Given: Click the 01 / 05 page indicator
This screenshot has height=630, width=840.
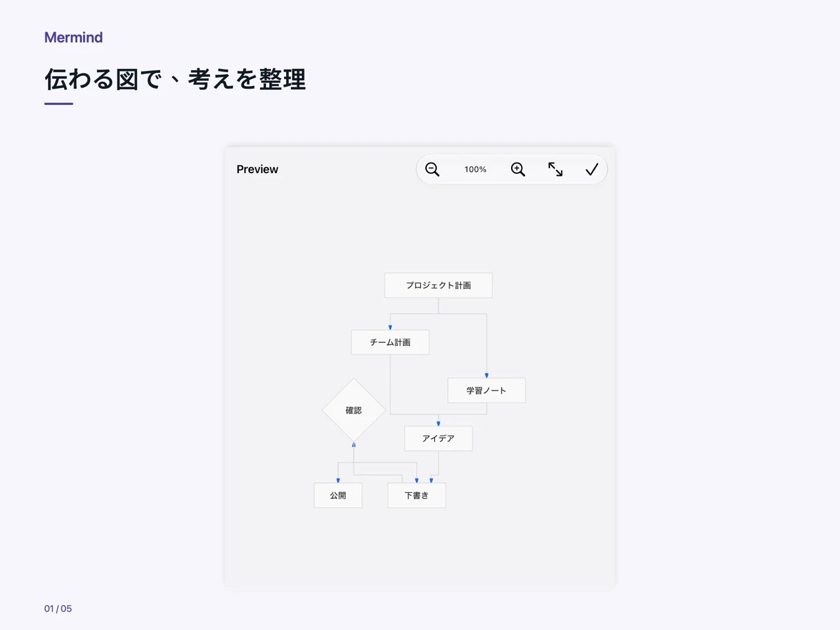Looking at the screenshot, I should click(x=58, y=609).
